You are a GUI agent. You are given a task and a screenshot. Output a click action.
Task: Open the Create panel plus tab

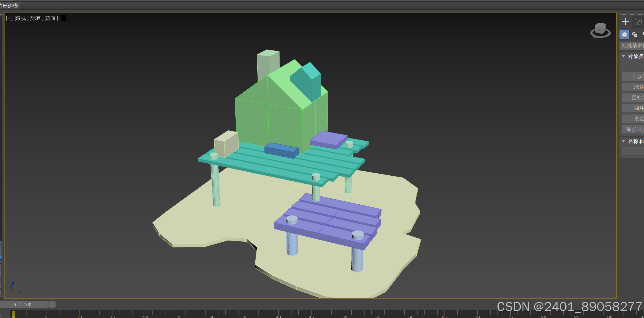(625, 22)
